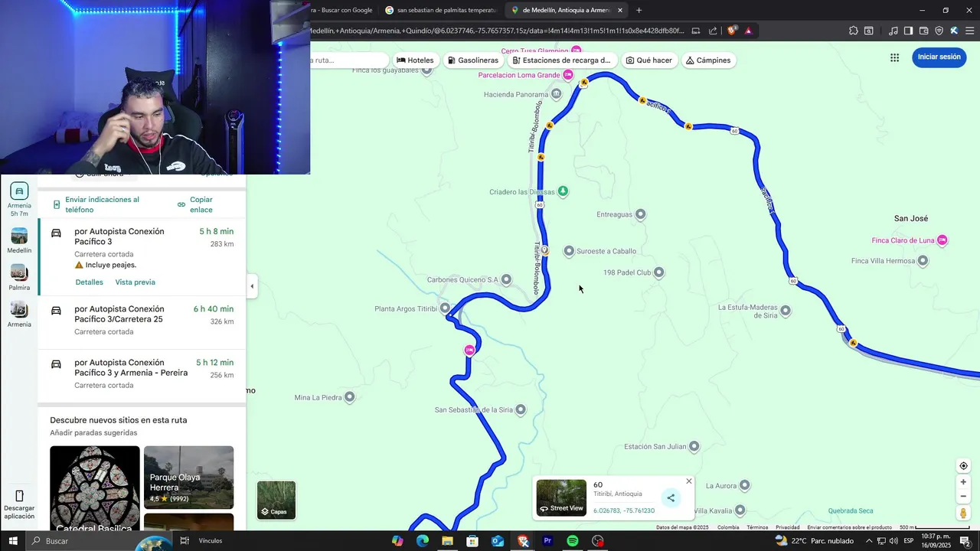Open a new browser tab

pyautogui.click(x=639, y=10)
